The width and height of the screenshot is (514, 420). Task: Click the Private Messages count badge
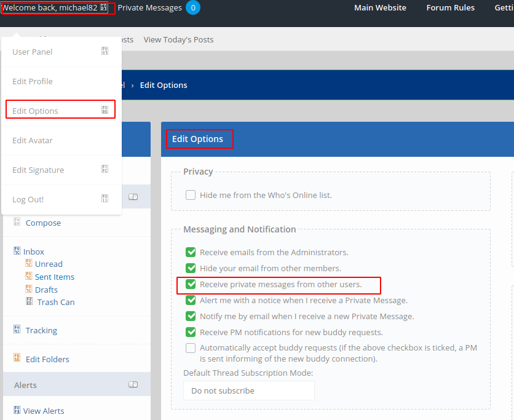(x=192, y=8)
